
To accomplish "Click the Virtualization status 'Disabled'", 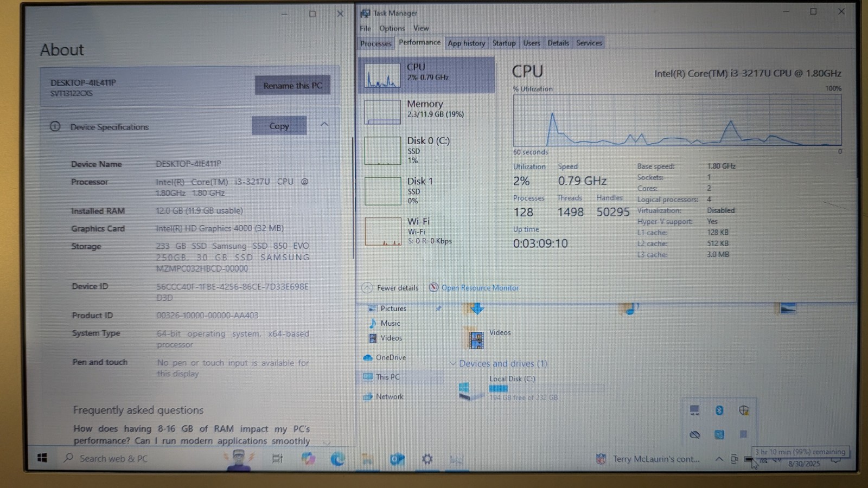I will coord(720,210).
